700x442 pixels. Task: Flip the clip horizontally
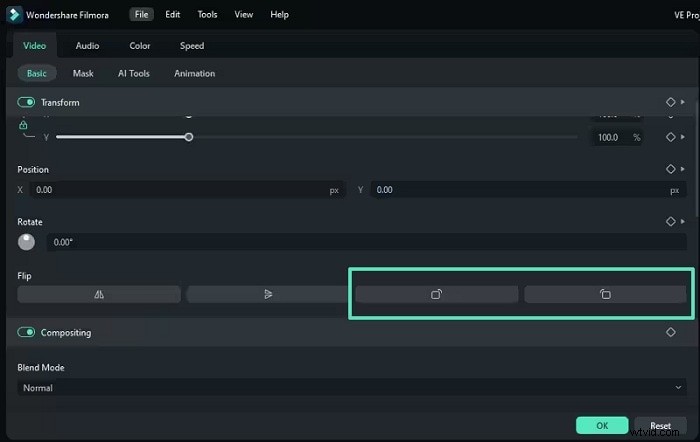pyautogui.click(x=99, y=294)
